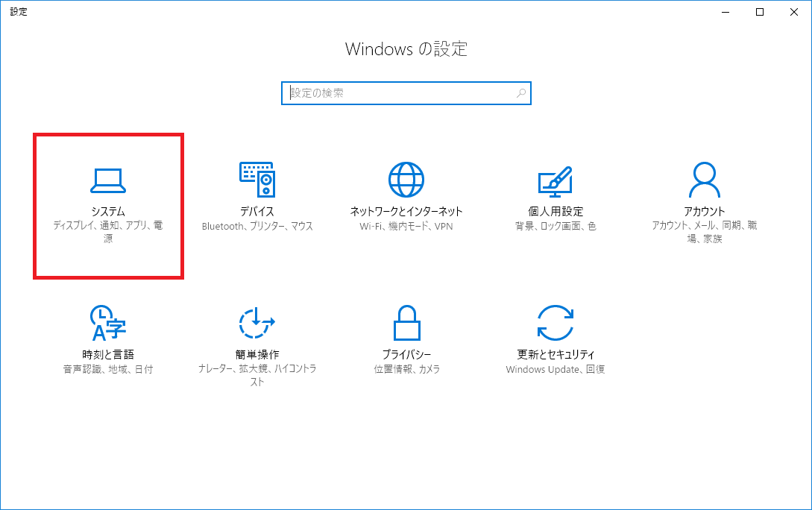Open the デバイス keyboard and speaker icon

[x=256, y=180]
